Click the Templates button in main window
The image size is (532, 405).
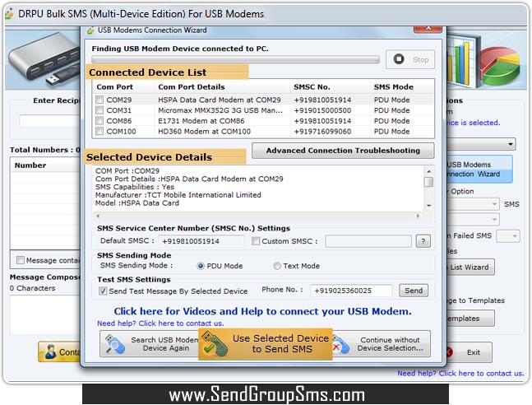point(470,319)
